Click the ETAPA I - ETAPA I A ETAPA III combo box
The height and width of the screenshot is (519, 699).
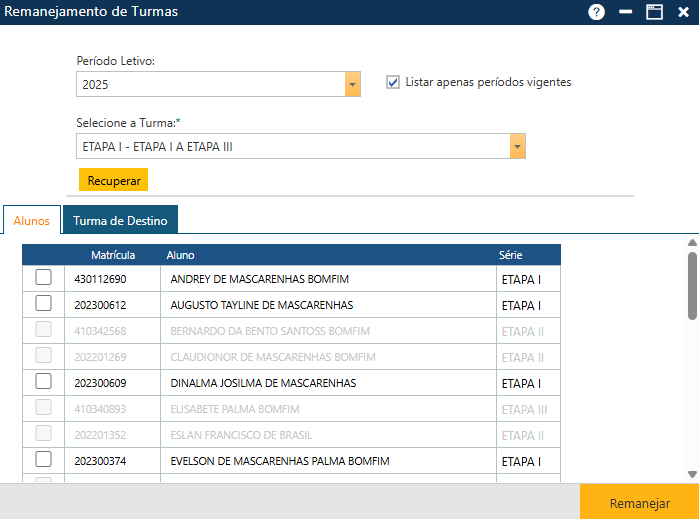(292, 147)
